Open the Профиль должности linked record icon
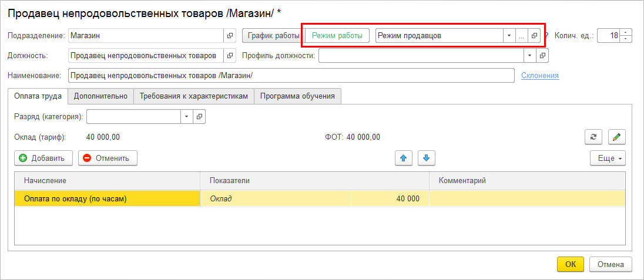Image resolution: width=644 pixels, height=280 pixels. click(542, 56)
